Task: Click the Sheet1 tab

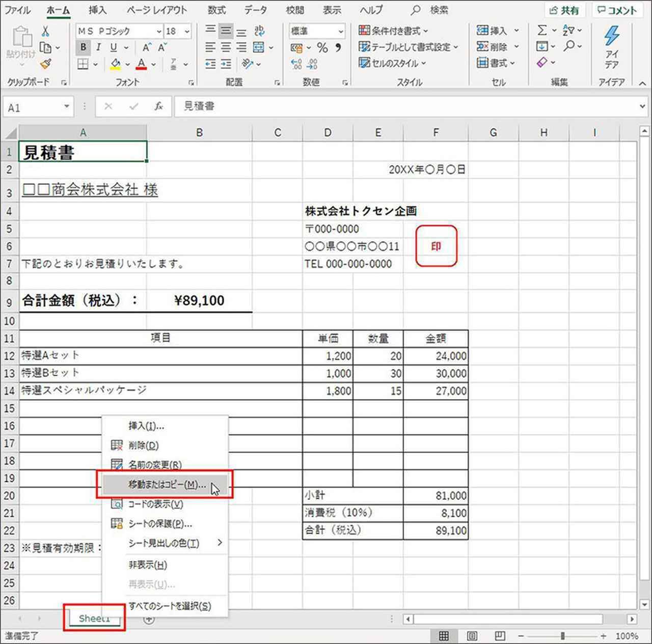Action: coord(94,619)
